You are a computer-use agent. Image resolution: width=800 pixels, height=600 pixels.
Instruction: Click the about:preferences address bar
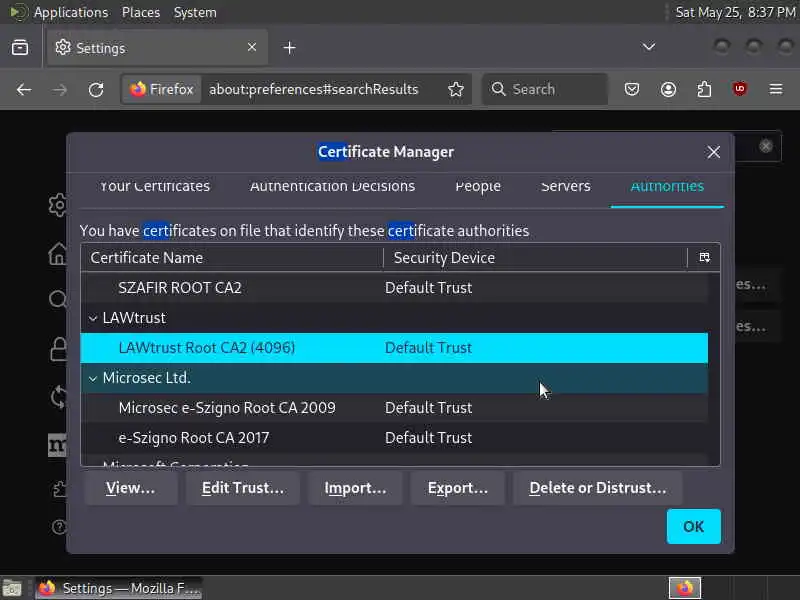[x=313, y=89]
